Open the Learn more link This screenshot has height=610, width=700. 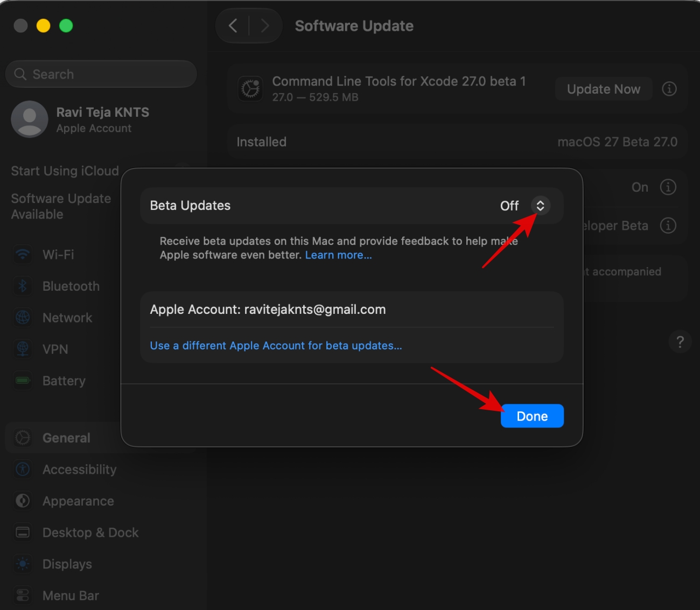(x=338, y=255)
